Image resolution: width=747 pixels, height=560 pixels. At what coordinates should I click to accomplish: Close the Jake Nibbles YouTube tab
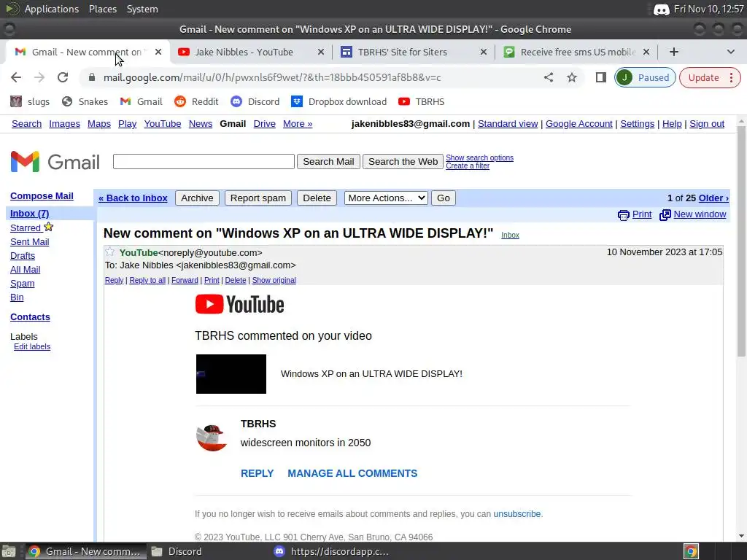tap(321, 52)
